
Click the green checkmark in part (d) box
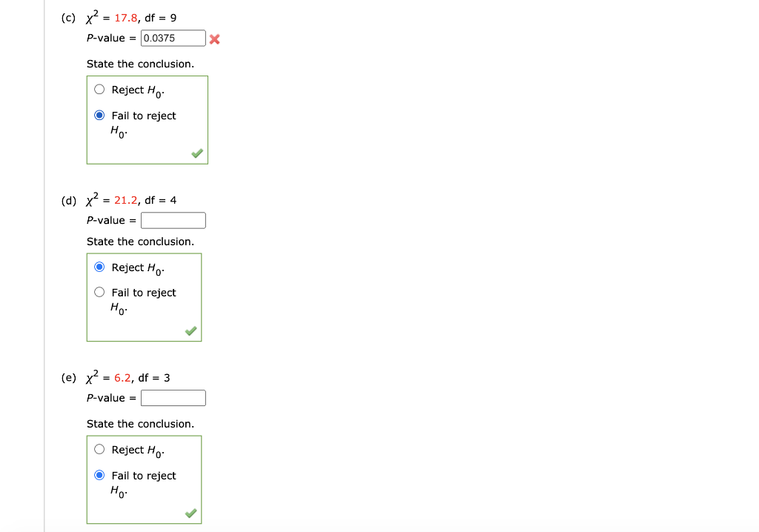191,330
